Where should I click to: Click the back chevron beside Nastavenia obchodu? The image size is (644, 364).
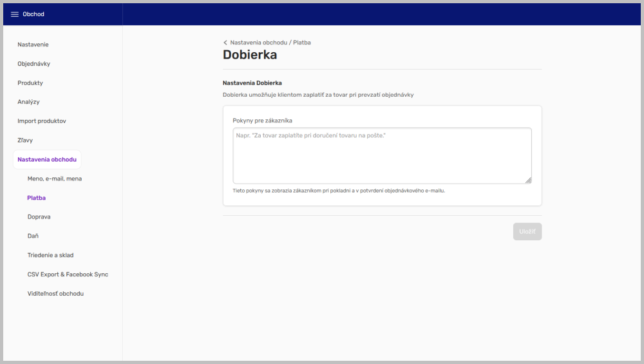point(225,43)
